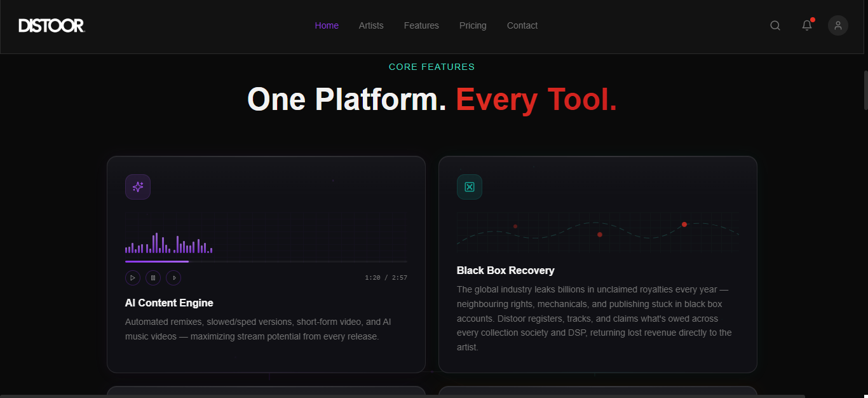Viewport: 868px width, 398px height.
Task: Click the DISTOOR logo
Action: (51, 25)
